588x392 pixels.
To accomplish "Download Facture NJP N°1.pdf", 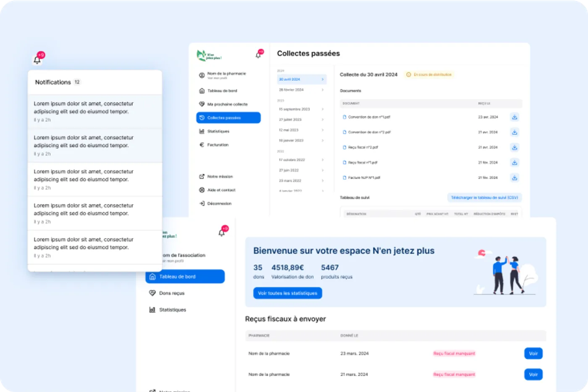I will [514, 178].
